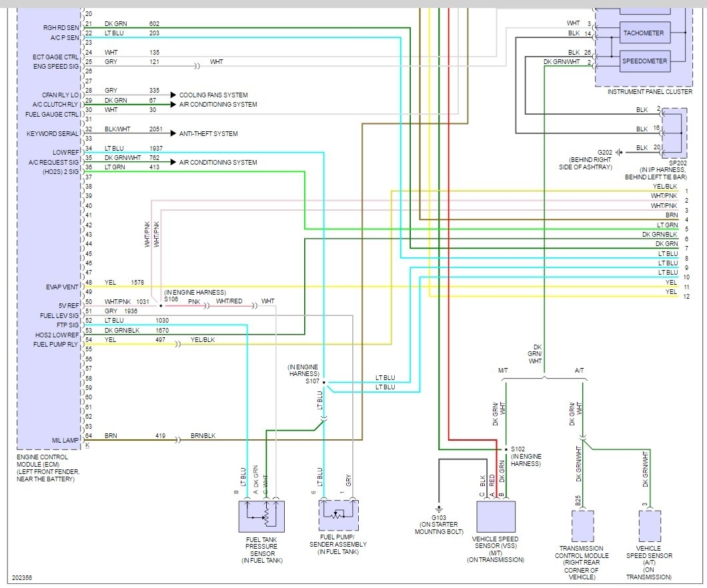Click the Engine Control Module label
Viewport: 707px width, 588px height.
point(48,468)
